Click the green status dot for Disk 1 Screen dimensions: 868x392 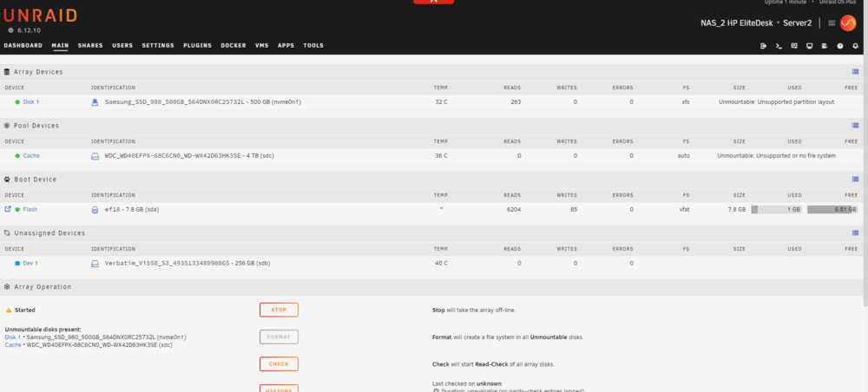point(17,102)
